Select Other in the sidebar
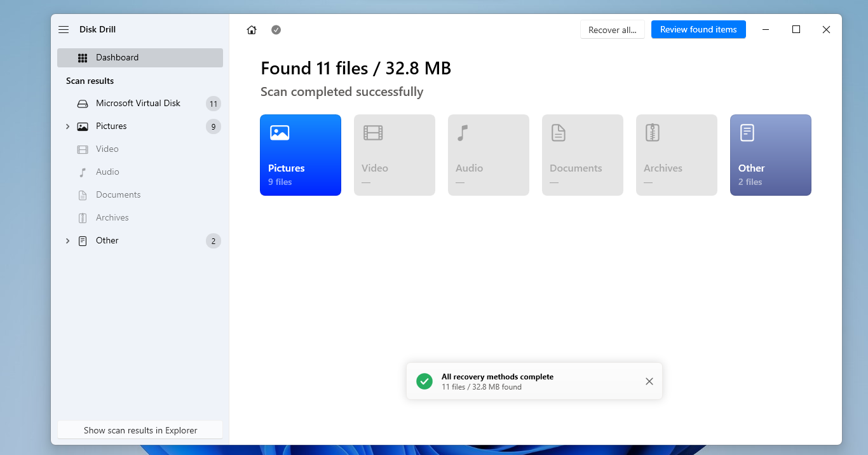Viewport: 868px width, 455px height. [140, 241]
